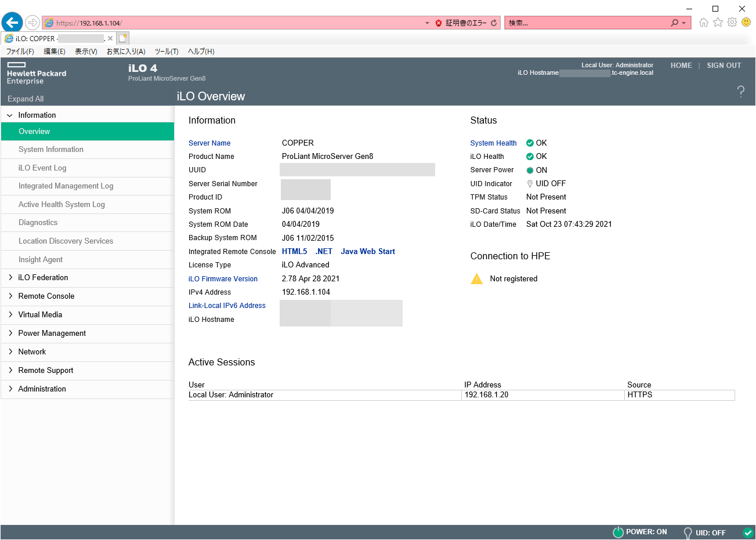Click the Not registered warning triangle icon
The height and width of the screenshot is (540, 756).
476,279
